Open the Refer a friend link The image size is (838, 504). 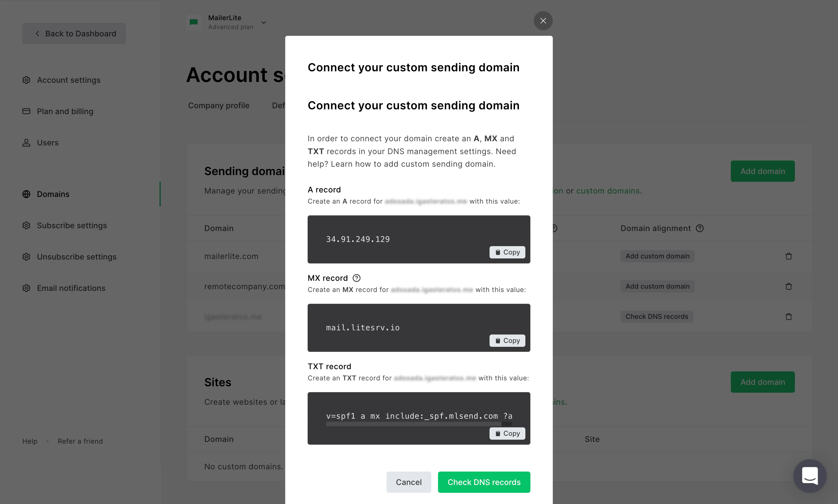tap(80, 441)
